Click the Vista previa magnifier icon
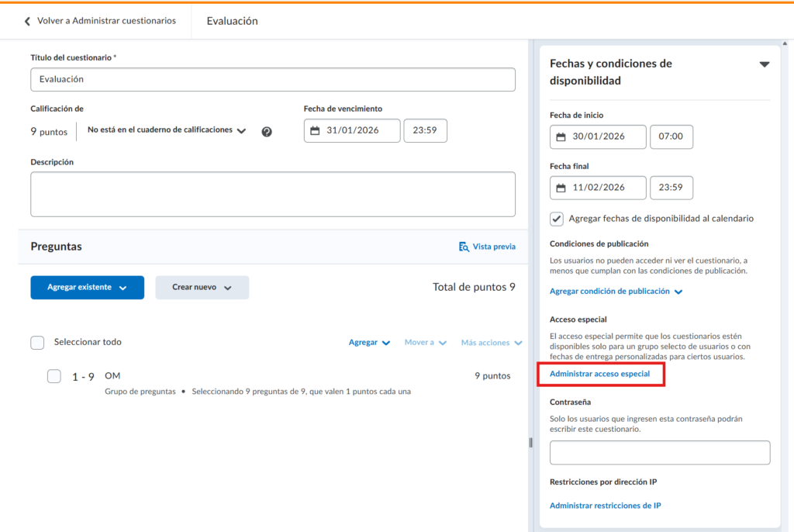The width and height of the screenshot is (794, 532). pos(464,247)
